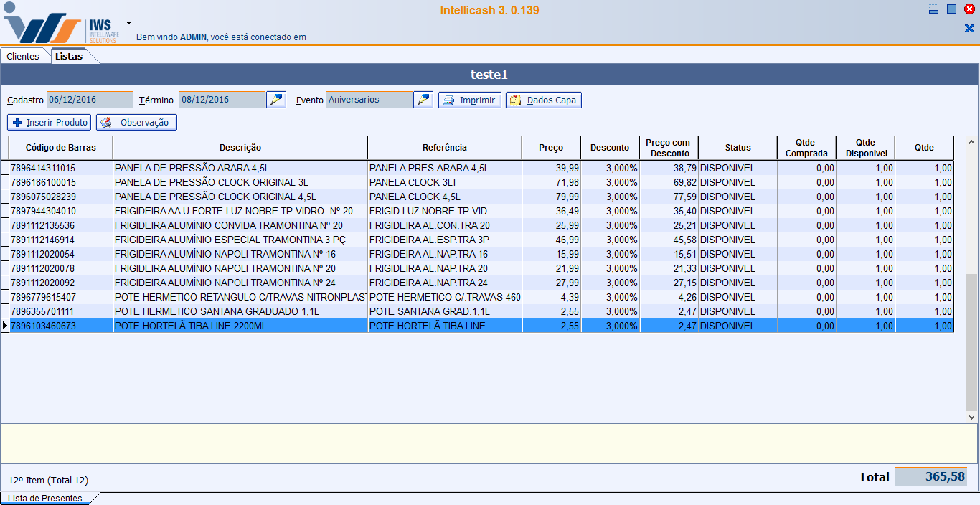Click the Status column header
Viewport: 980px width, 505px height.
(738, 148)
